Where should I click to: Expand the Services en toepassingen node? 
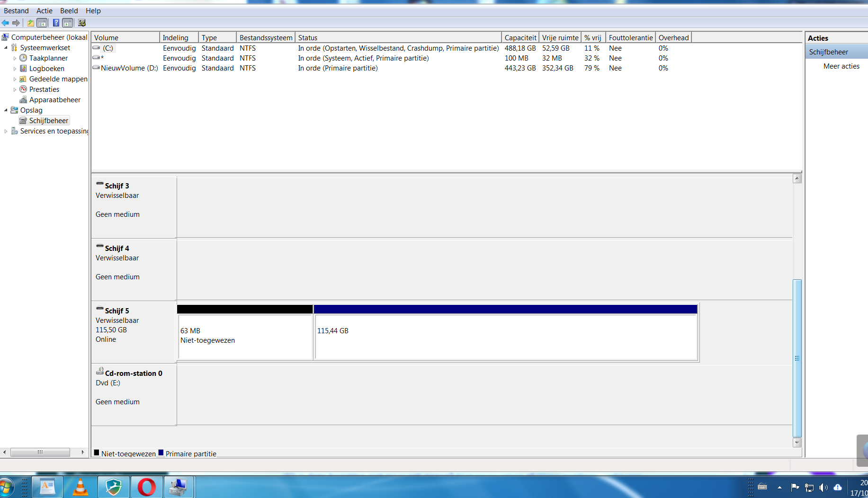pos(6,131)
